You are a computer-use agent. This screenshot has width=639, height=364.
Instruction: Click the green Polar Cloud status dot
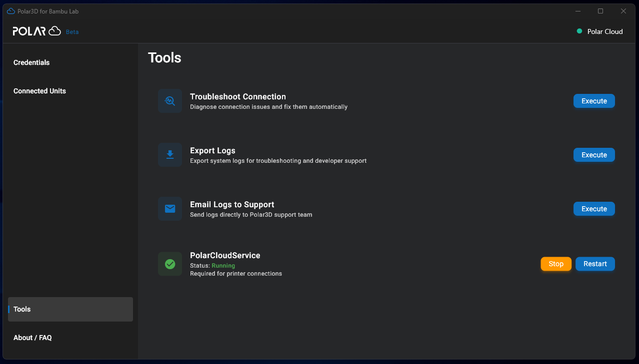pyautogui.click(x=579, y=31)
